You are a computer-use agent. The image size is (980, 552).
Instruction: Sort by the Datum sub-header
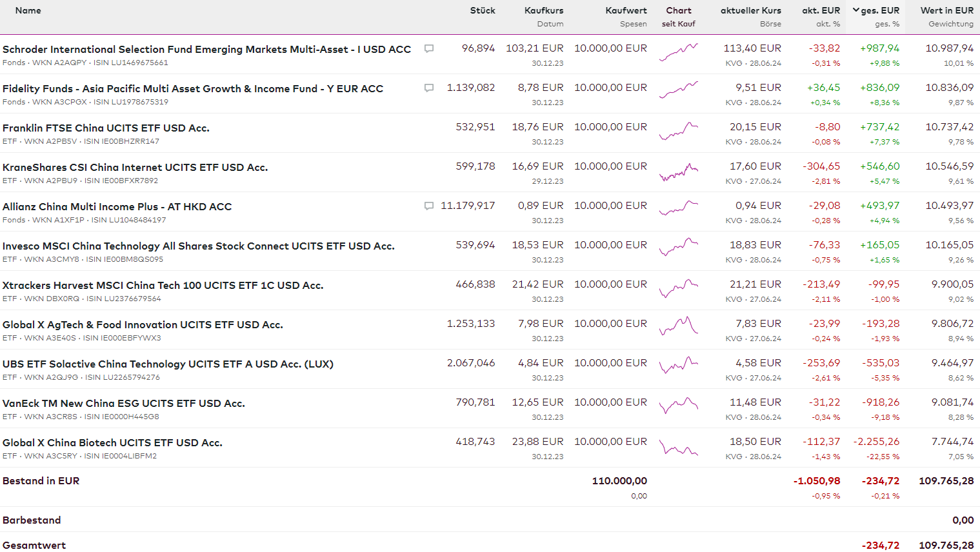coord(550,24)
